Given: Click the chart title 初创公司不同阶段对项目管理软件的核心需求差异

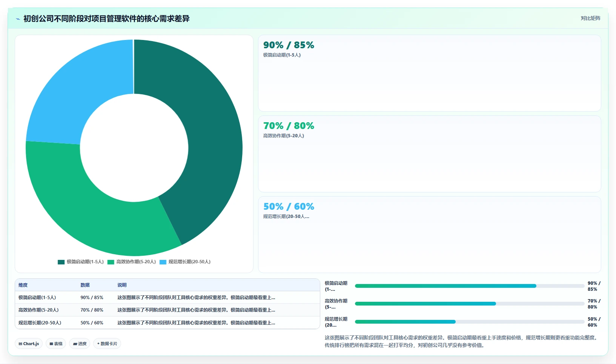Looking at the screenshot, I should point(106,19).
